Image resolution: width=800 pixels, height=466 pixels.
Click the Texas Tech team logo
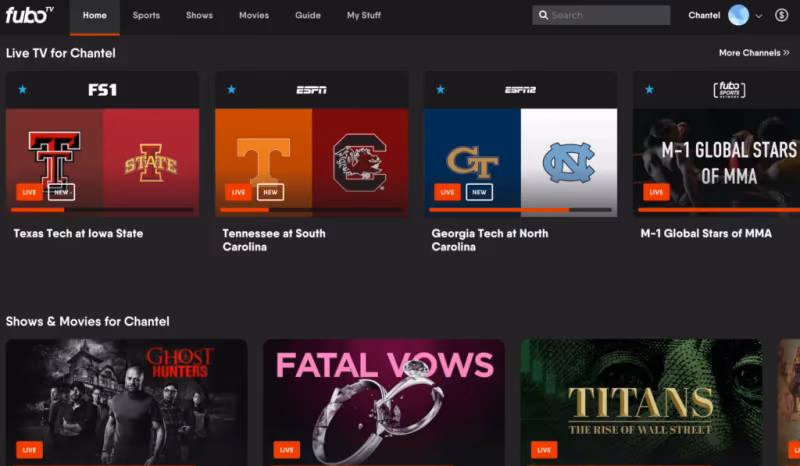pos(54,160)
